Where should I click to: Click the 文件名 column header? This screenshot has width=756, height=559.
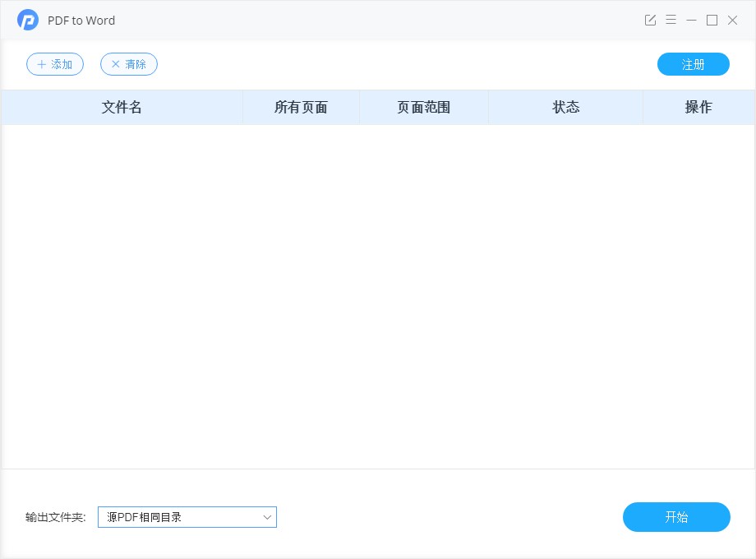point(122,107)
